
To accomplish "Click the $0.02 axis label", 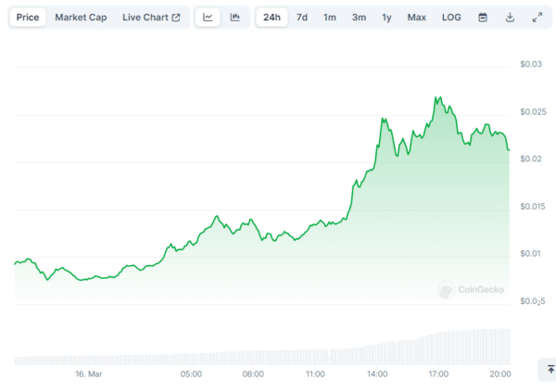I will click(531, 158).
